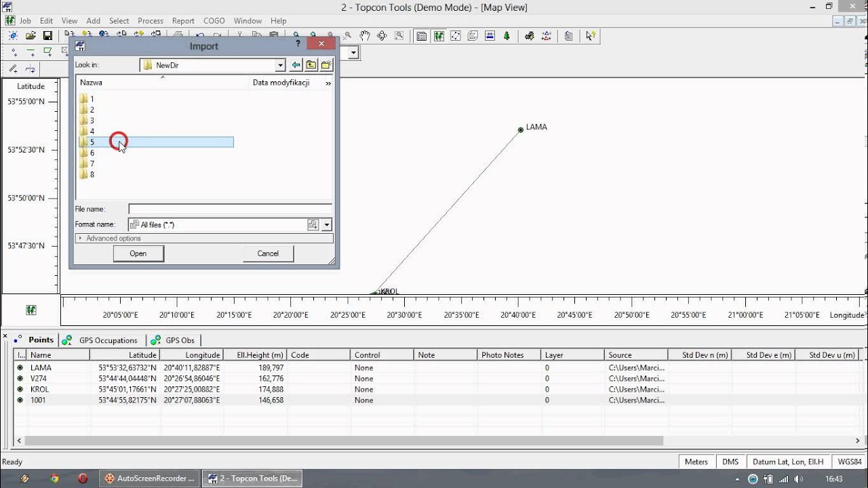Screen dimensions: 868x488
Task: Open Chrome from the taskbar
Action: pos(54,479)
